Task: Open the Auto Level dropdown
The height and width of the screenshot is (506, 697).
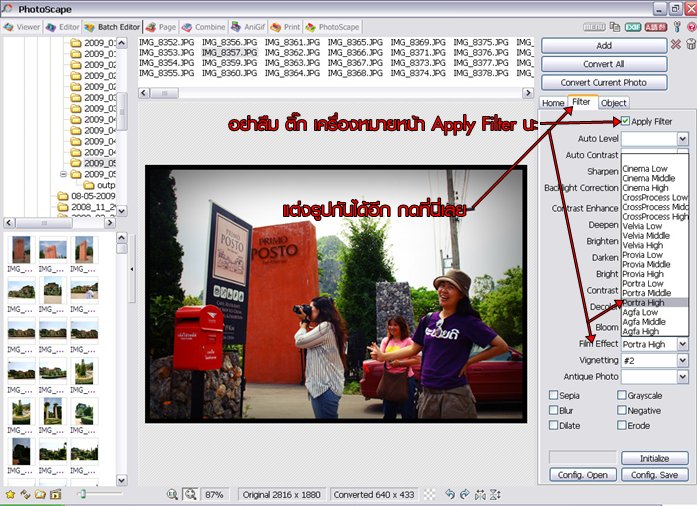Action: [x=683, y=139]
